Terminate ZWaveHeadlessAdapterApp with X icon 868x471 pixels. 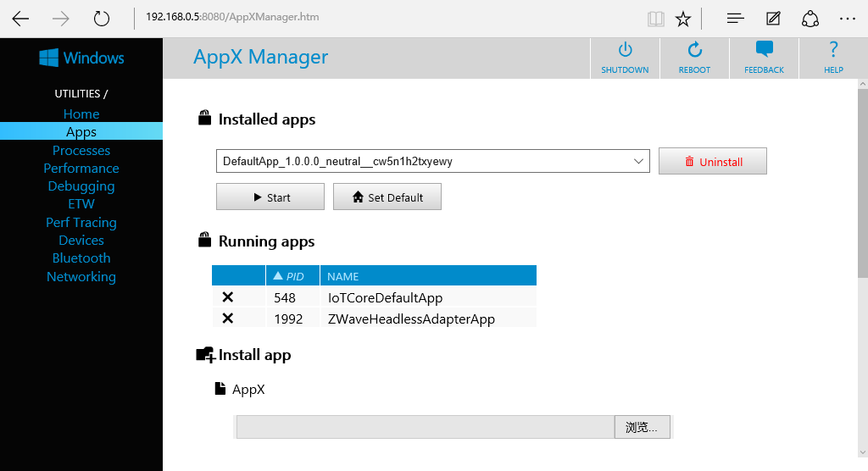click(227, 319)
